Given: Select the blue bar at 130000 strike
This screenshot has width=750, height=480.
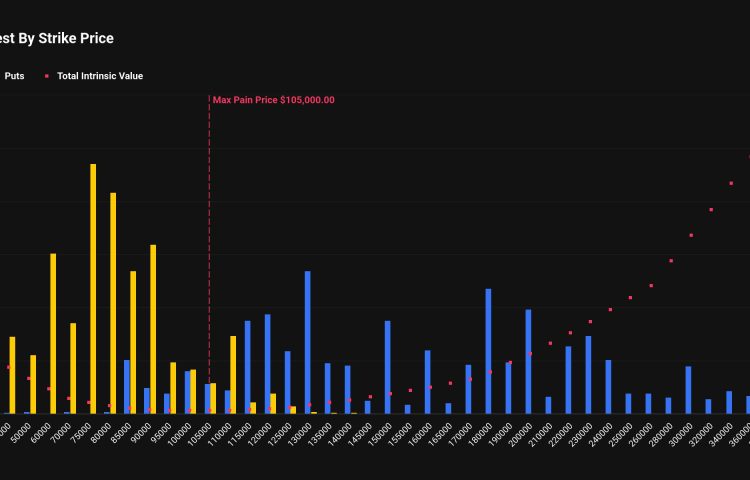Looking at the screenshot, I should click(307, 342).
